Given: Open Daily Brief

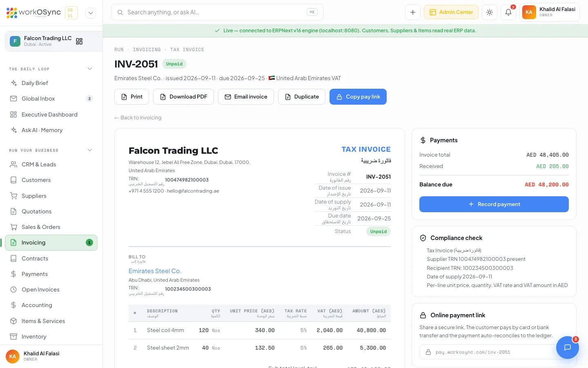Looking at the screenshot, I should (x=51, y=83).
